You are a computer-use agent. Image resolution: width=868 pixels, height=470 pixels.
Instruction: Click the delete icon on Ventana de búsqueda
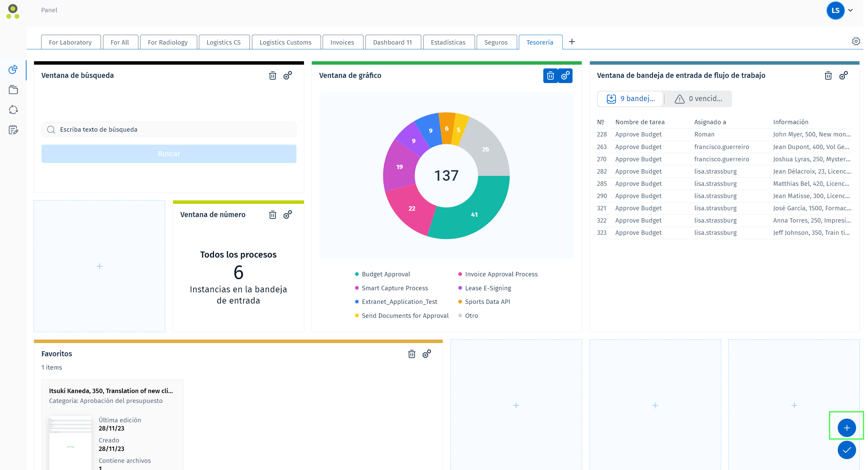272,76
